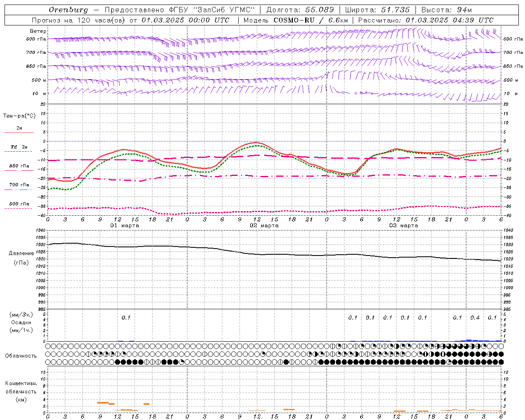Click the "Ветер" wind panel label
The width and height of the screenshot is (525, 420).
point(38,31)
